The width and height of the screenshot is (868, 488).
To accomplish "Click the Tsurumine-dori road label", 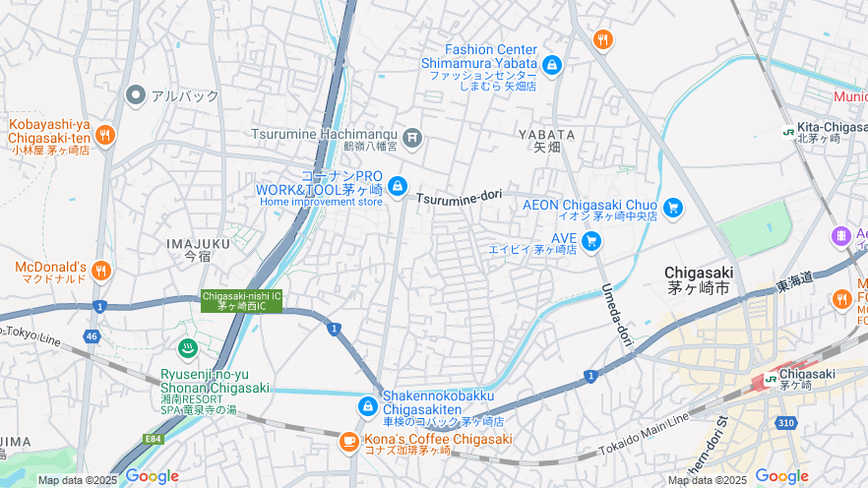I will point(459,198).
